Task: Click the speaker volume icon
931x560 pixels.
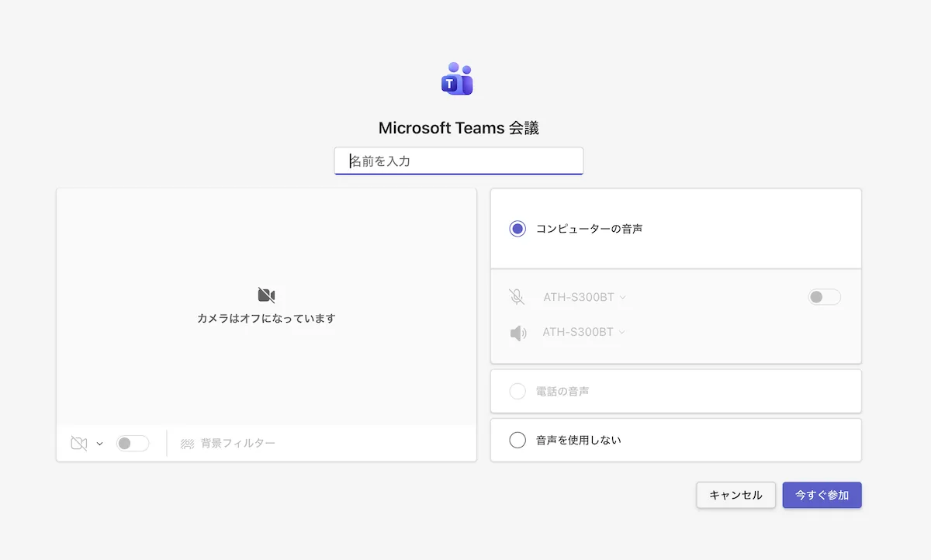Action: [517, 333]
